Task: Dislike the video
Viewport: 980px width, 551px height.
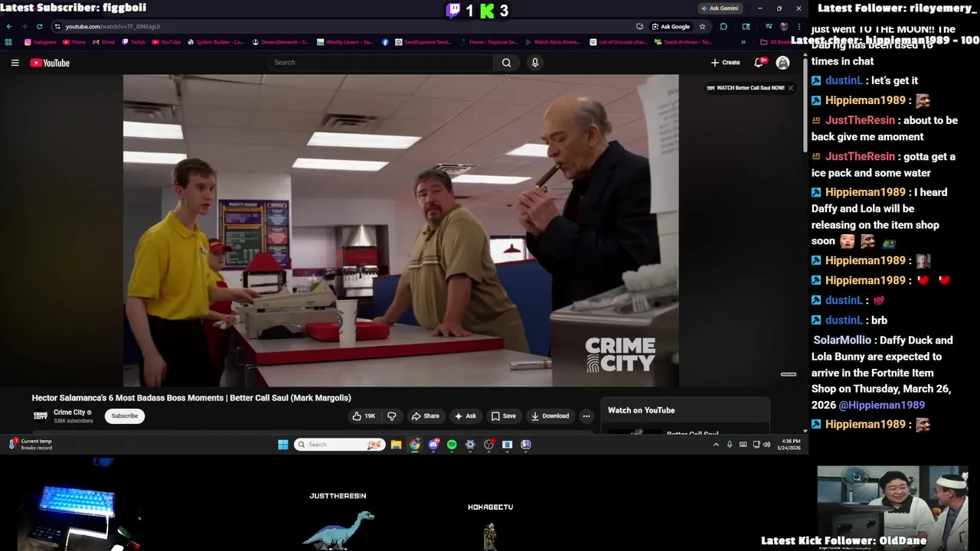Action: 391,416
